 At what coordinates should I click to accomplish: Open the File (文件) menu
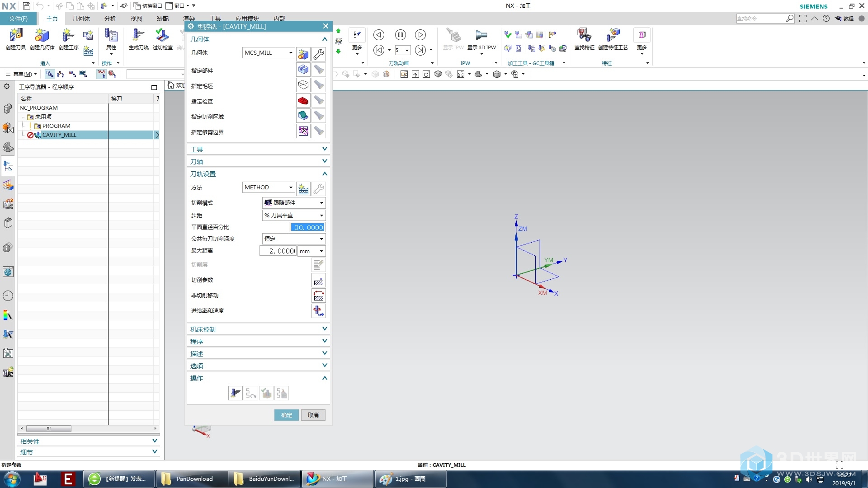[19, 19]
